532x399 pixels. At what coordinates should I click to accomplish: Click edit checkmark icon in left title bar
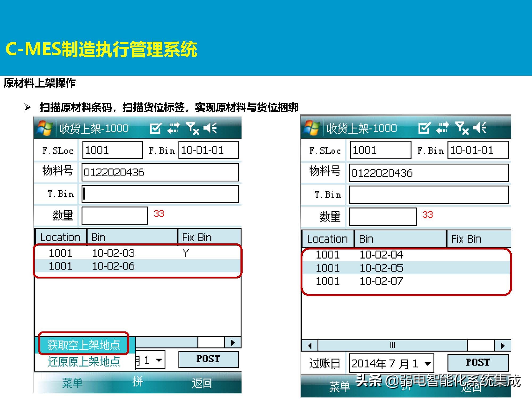pyautogui.click(x=155, y=128)
